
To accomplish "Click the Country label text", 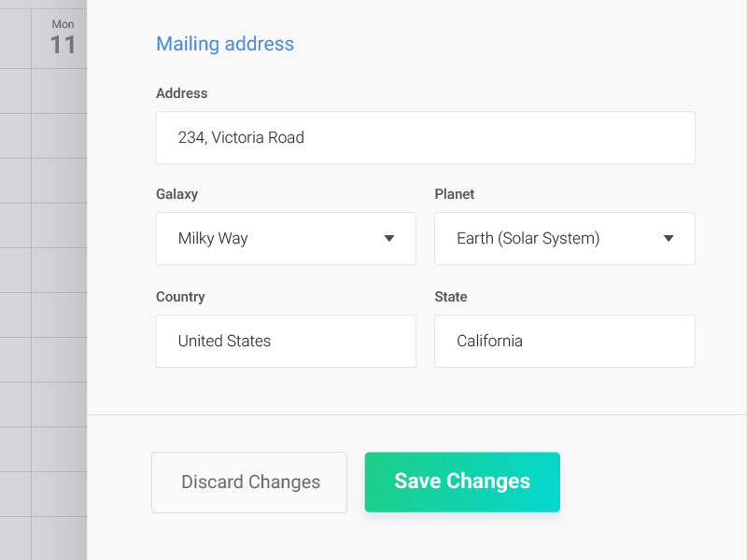I will pos(180,297).
